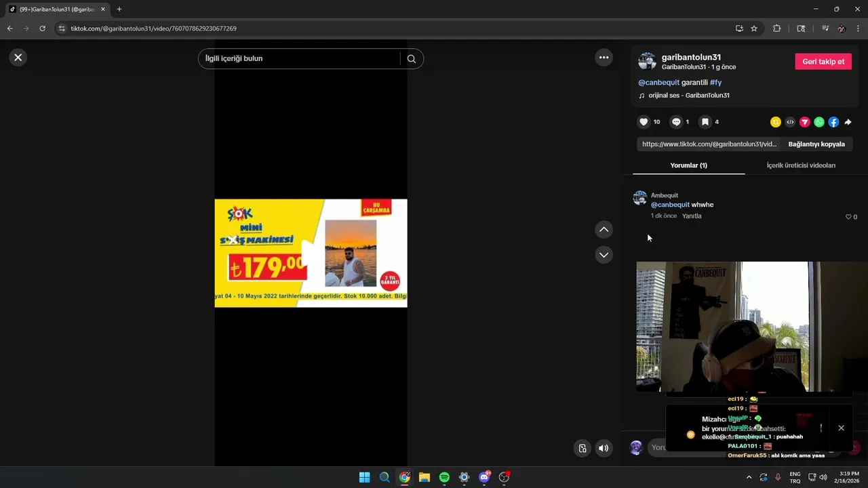Open Chrome extensions puzzle icon
This screenshot has height=488, width=868.
[777, 28]
